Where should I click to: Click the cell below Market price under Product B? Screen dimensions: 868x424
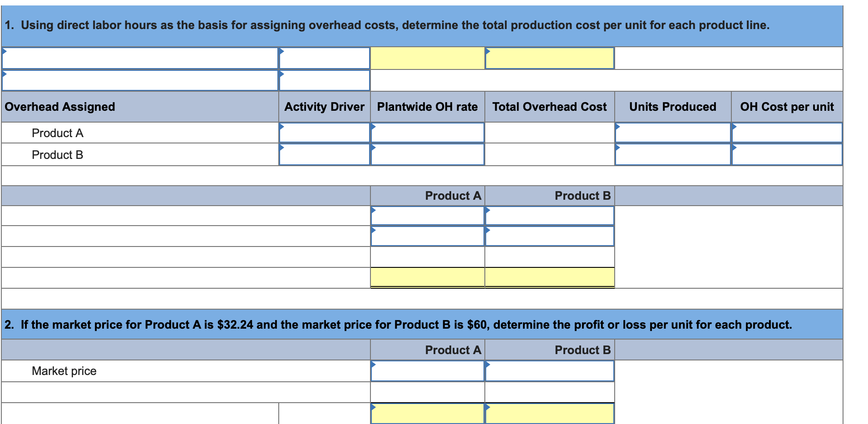(x=550, y=392)
